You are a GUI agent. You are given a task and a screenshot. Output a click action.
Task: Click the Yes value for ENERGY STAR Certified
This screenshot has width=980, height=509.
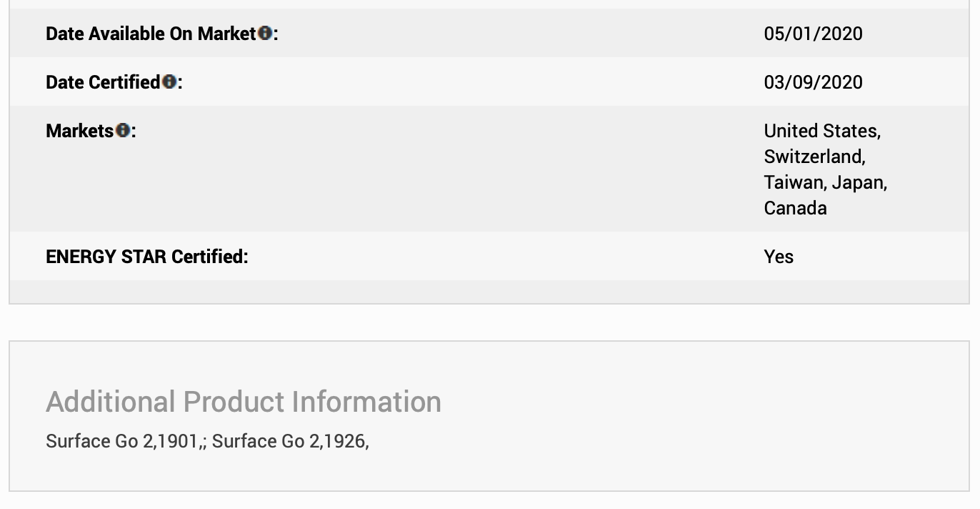pos(779,257)
